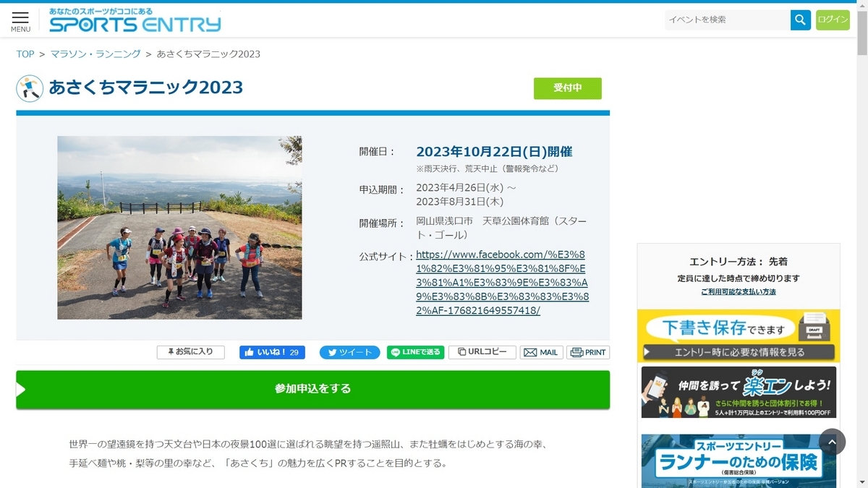Click the PRINT button
The width and height of the screenshot is (868, 488).
point(588,352)
